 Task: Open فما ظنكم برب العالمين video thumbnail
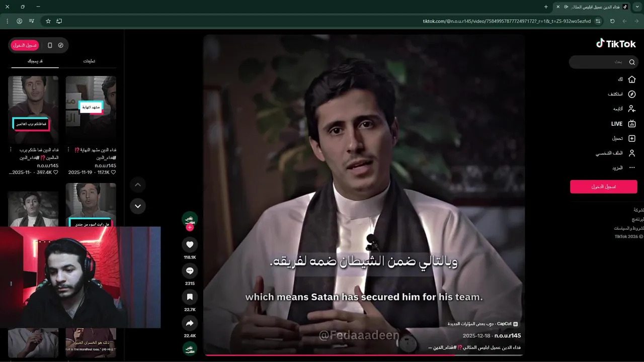click(x=33, y=110)
